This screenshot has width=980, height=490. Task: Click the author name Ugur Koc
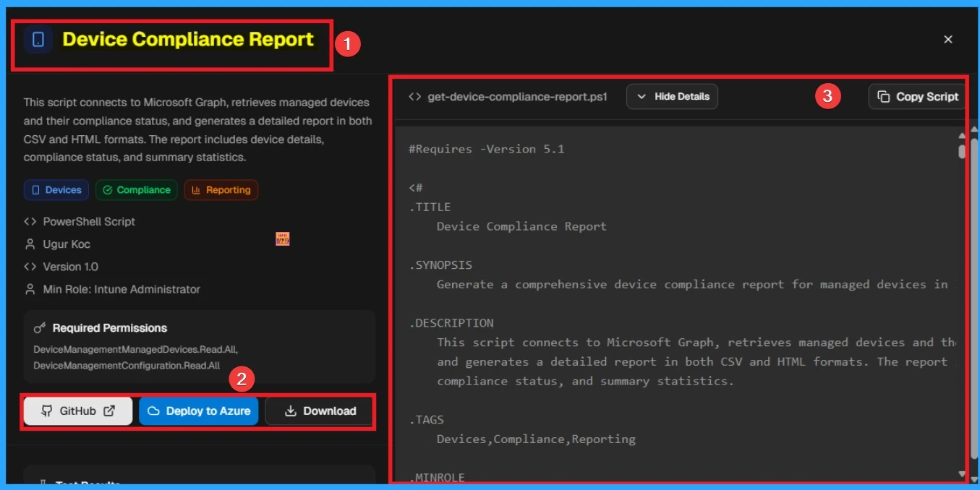click(67, 244)
